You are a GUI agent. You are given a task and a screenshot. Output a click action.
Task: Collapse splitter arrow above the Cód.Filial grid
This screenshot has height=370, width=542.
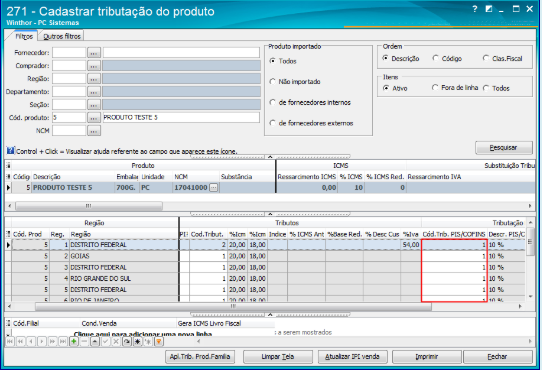coord(270,314)
